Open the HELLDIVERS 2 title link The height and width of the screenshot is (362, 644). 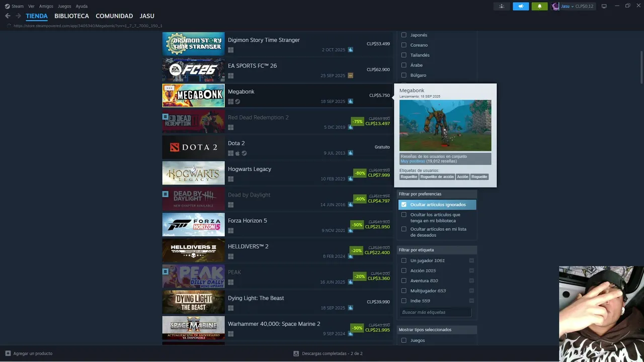coord(248,246)
